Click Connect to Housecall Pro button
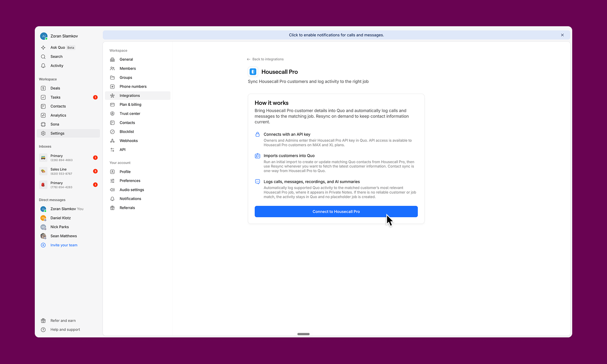Viewport: 607px width, 364px height. [x=336, y=211]
